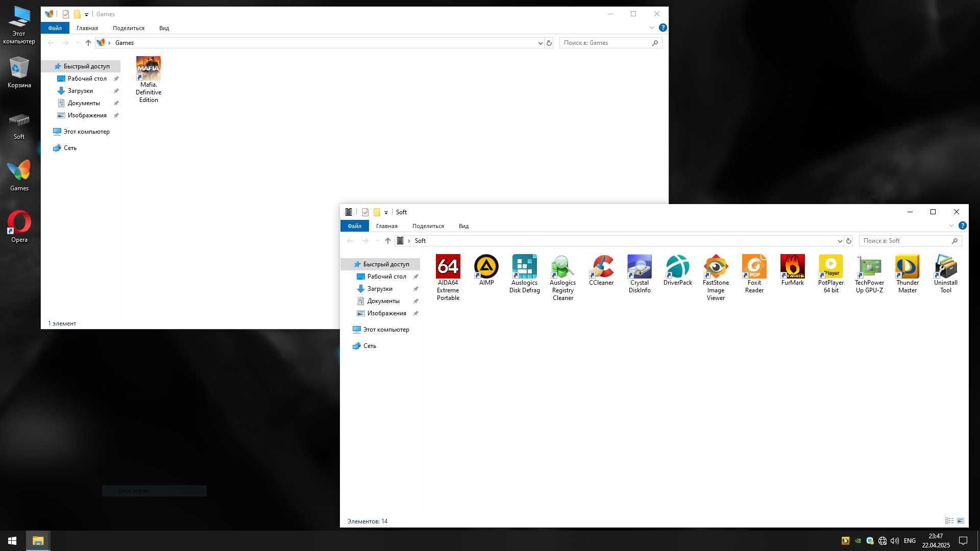
Task: Click the Crystal DiskInfo icon
Action: (x=639, y=273)
